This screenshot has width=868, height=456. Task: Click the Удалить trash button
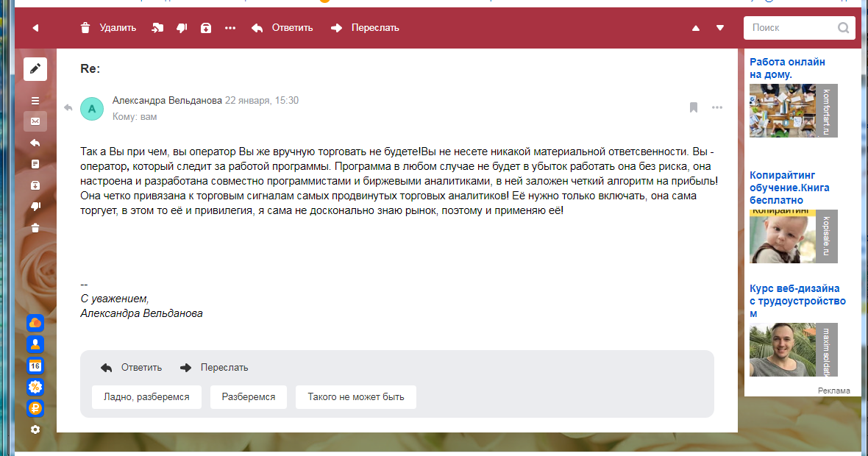[x=108, y=28]
